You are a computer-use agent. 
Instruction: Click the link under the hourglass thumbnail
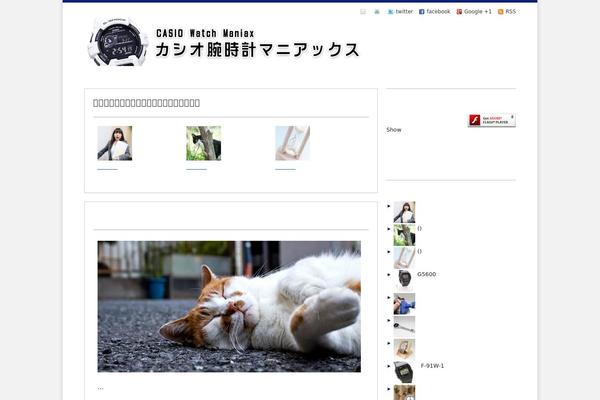pos(285,169)
